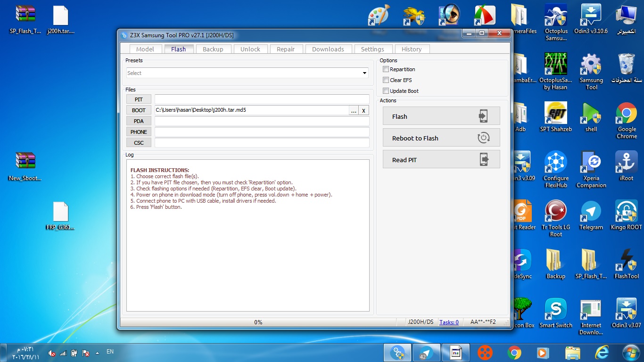Image resolution: width=644 pixels, height=362 pixels.
Task: Open Telegram from the taskbar
Action: coord(427,353)
